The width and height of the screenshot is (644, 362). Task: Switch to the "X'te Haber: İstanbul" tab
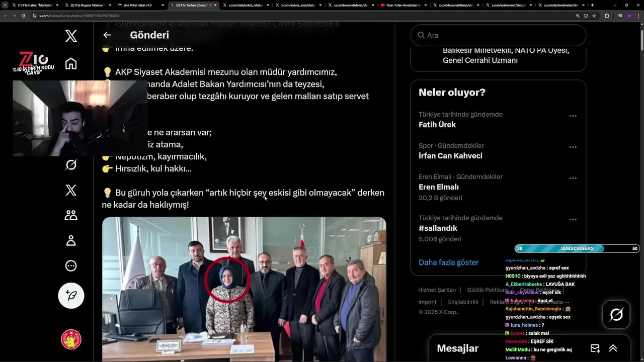(x=34, y=5)
